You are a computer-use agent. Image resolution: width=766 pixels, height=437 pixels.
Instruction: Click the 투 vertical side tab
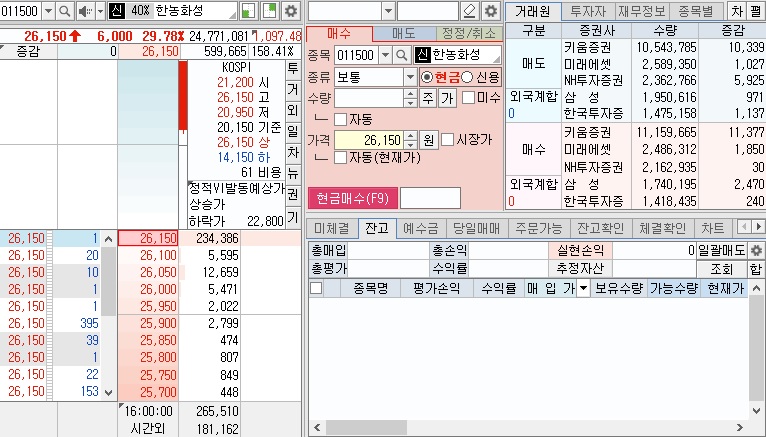point(293,68)
